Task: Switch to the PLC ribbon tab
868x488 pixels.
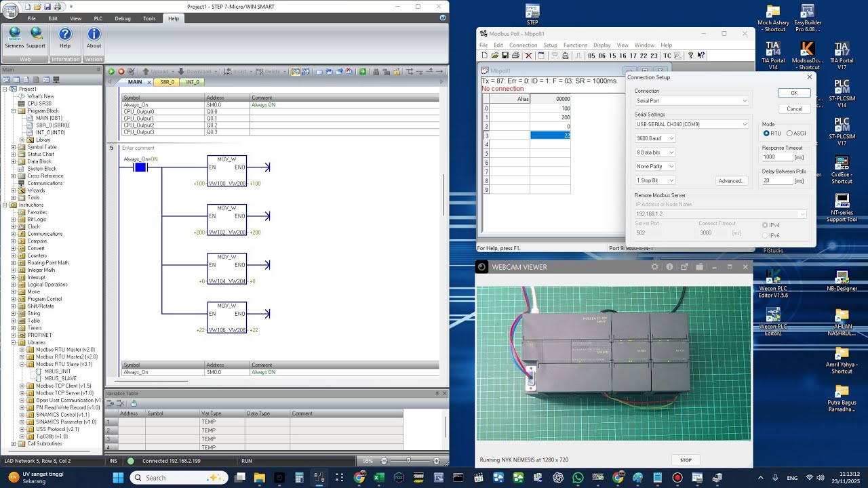Action: tap(98, 18)
